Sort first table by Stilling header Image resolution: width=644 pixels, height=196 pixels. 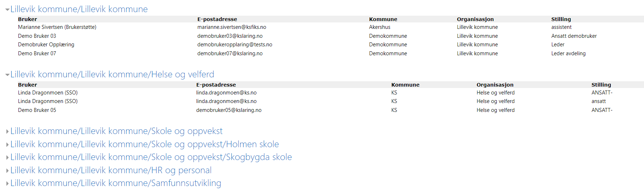pos(561,19)
